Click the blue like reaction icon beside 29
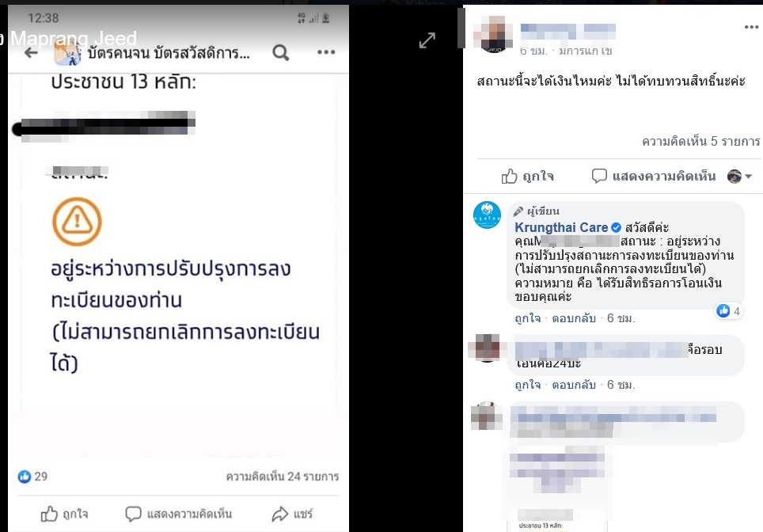Screen dimensions: 763x532 [x=25, y=477]
